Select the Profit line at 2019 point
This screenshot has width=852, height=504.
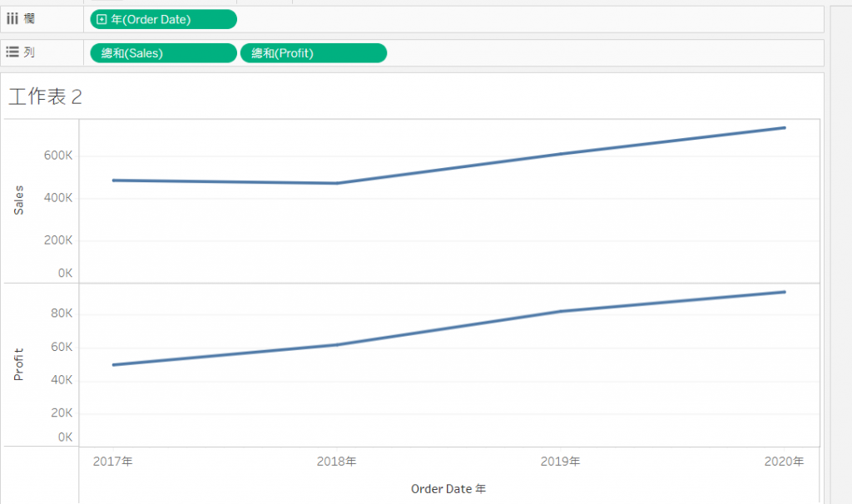click(560, 312)
